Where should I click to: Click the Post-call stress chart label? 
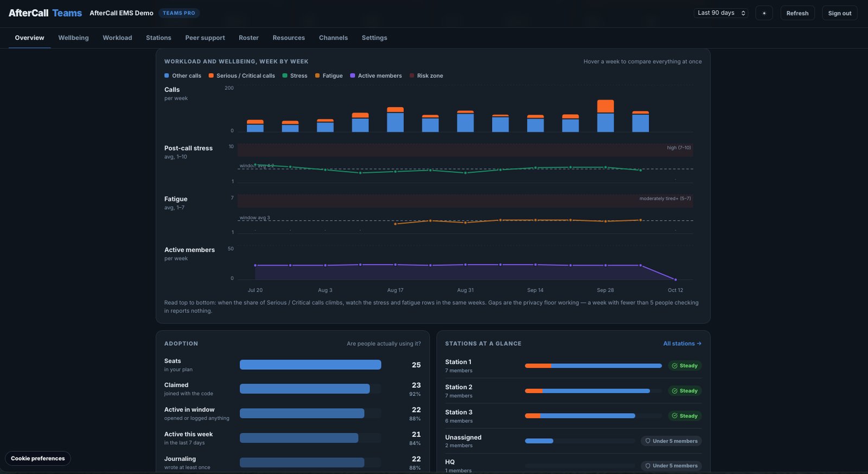(x=188, y=148)
